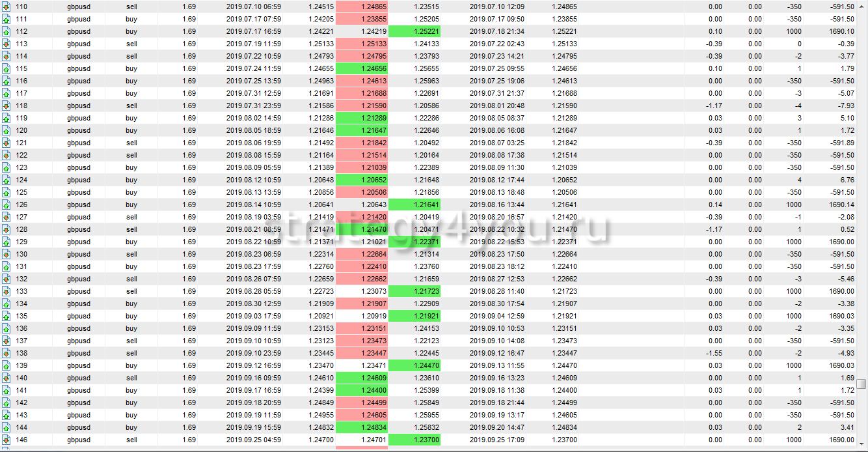
Task: Select the sell icon for order 146
Action: [6, 440]
